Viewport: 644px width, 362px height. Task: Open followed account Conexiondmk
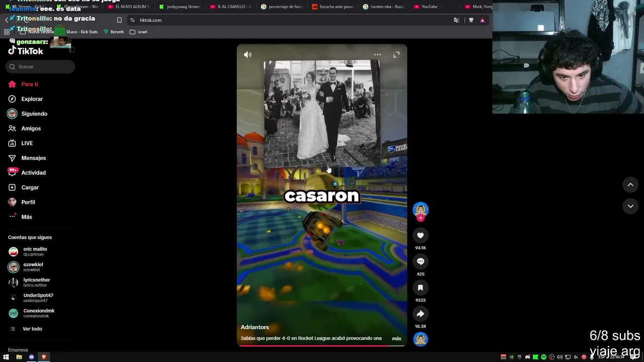point(32,313)
